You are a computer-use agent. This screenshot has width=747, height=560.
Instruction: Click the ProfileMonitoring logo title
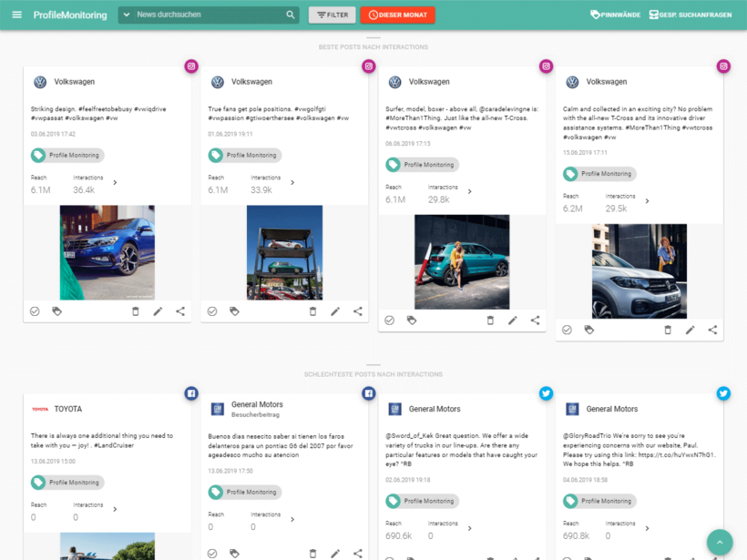tap(70, 15)
